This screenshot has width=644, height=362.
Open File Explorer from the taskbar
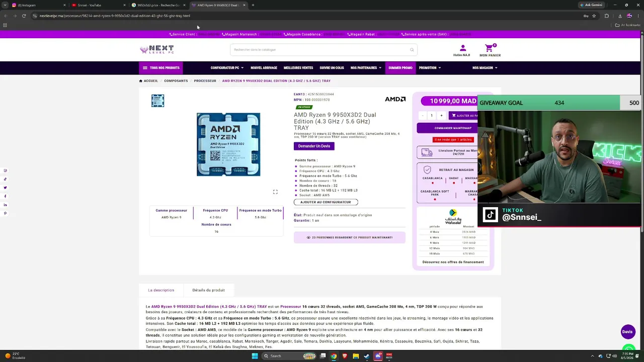356,356
